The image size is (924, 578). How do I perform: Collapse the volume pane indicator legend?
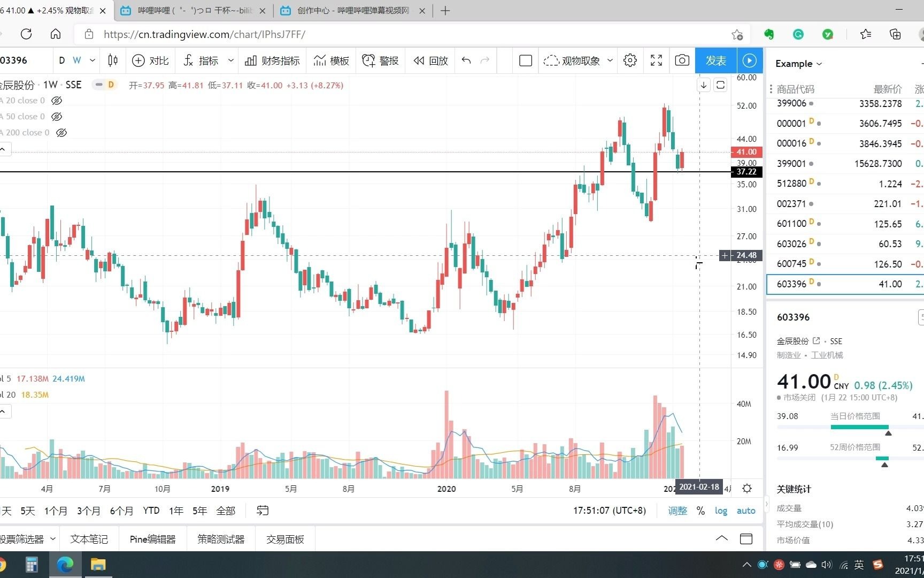pos(4,412)
